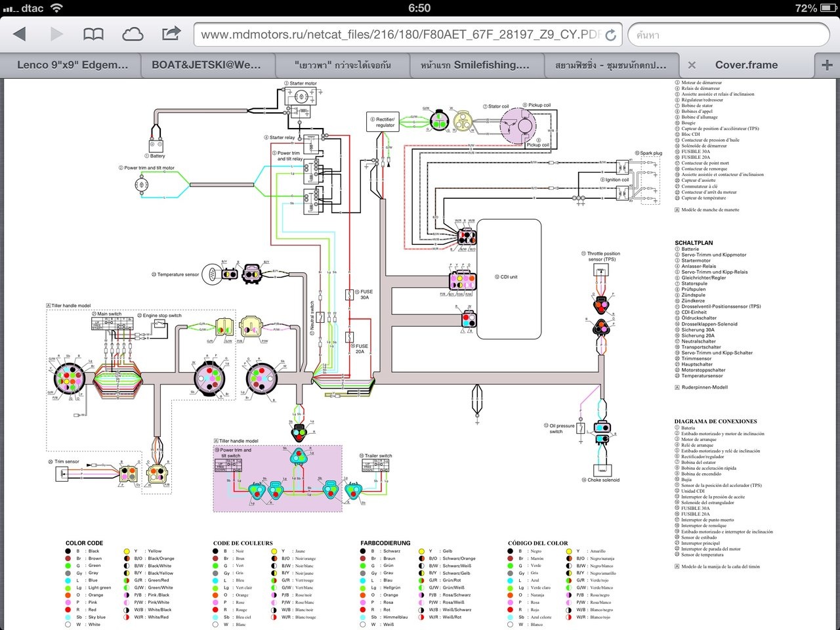Tap the Safari back arrow
The image size is (840, 630).
pos(20,34)
